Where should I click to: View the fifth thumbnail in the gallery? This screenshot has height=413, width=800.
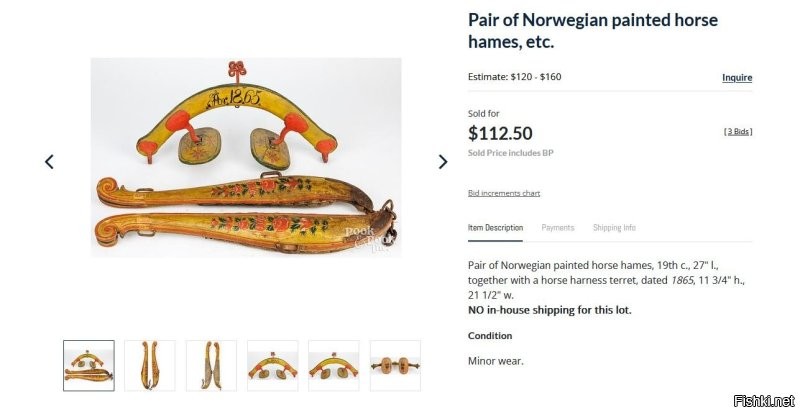click(334, 365)
